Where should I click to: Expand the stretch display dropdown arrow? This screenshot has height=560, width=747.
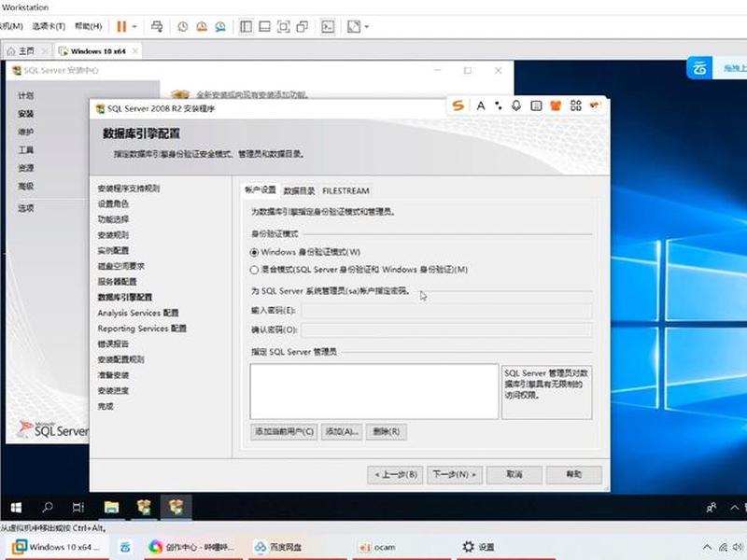(x=366, y=27)
